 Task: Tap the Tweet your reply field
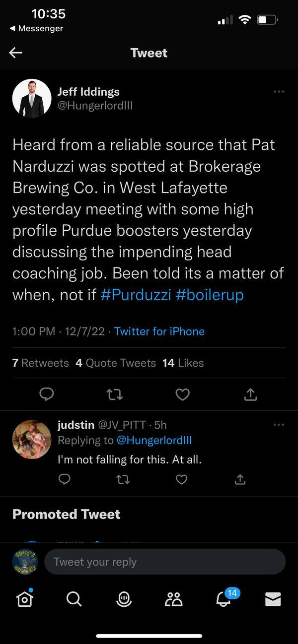(x=165, y=562)
